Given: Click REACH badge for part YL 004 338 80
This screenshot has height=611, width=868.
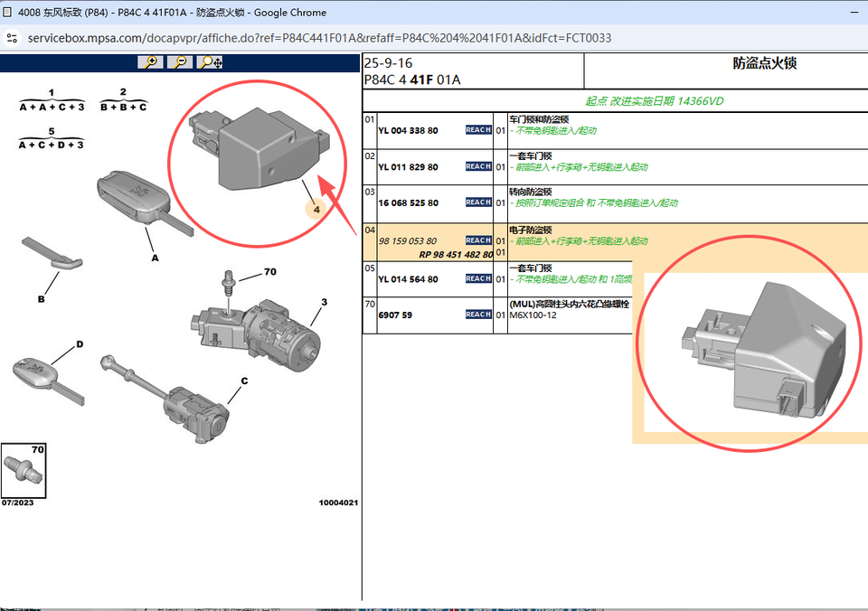Looking at the screenshot, I should point(478,130).
